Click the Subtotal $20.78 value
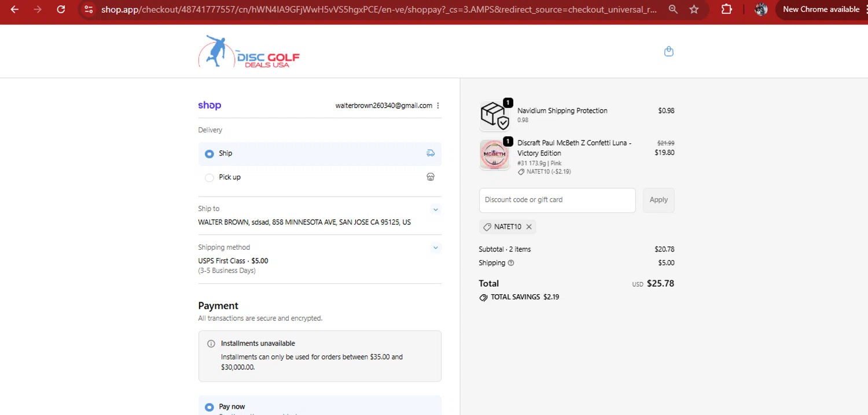The height and width of the screenshot is (415, 868). pyautogui.click(x=664, y=250)
